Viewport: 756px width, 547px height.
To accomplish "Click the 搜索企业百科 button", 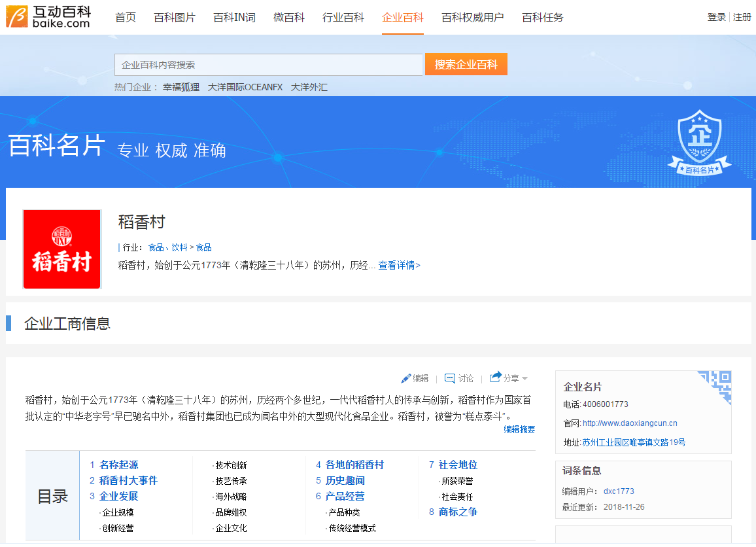I will (x=466, y=64).
